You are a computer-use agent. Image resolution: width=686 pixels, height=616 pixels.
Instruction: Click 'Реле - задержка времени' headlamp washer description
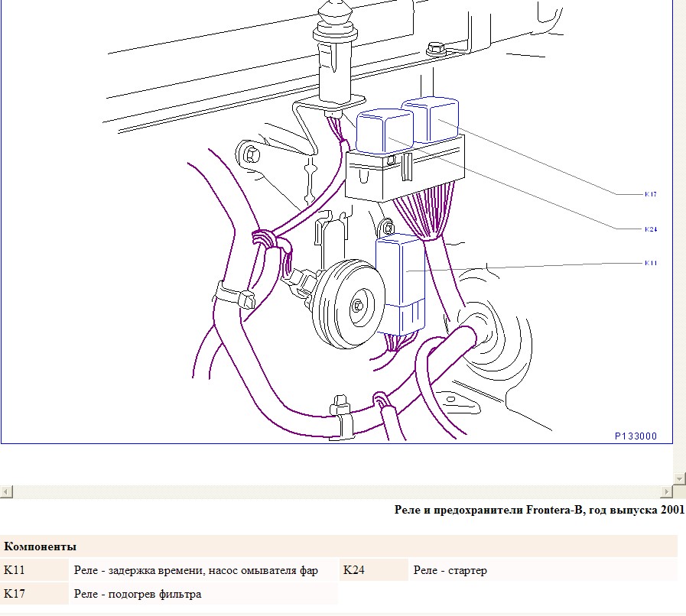click(x=196, y=570)
